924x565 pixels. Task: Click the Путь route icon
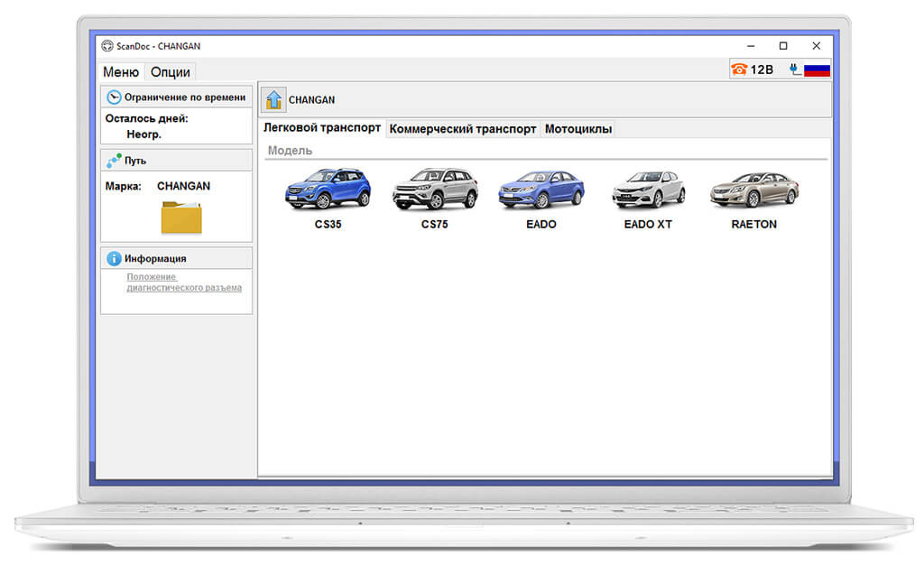(x=114, y=161)
